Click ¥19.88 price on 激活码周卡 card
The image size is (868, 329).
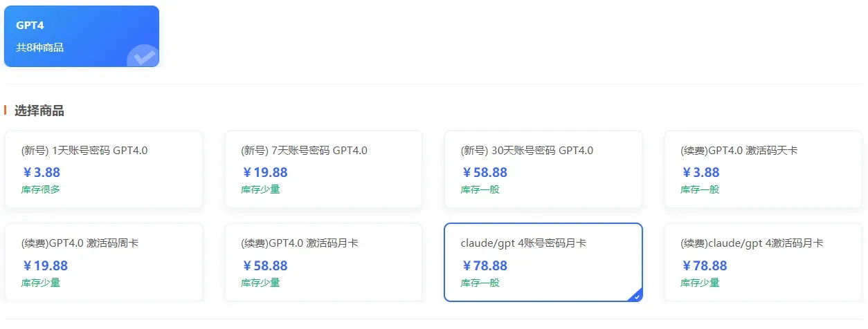click(45, 265)
